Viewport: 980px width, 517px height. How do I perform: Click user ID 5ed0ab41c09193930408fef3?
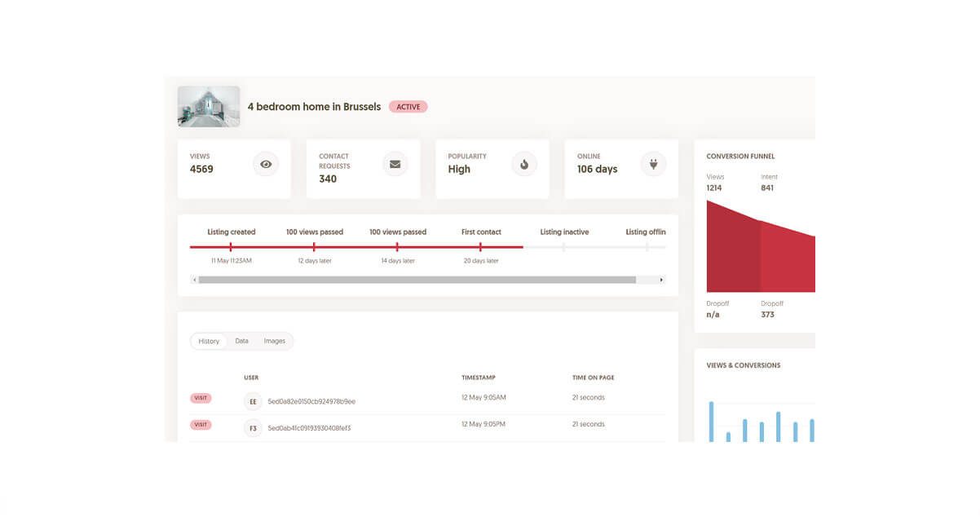point(309,427)
